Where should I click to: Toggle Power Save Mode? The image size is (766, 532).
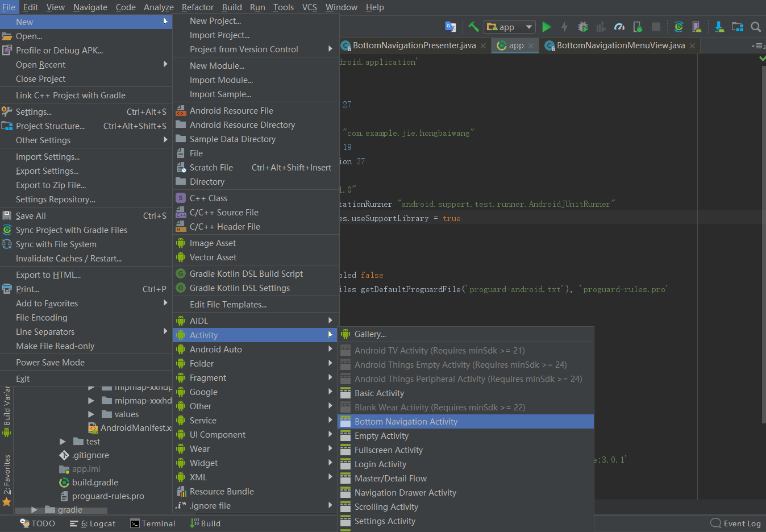pos(86,363)
